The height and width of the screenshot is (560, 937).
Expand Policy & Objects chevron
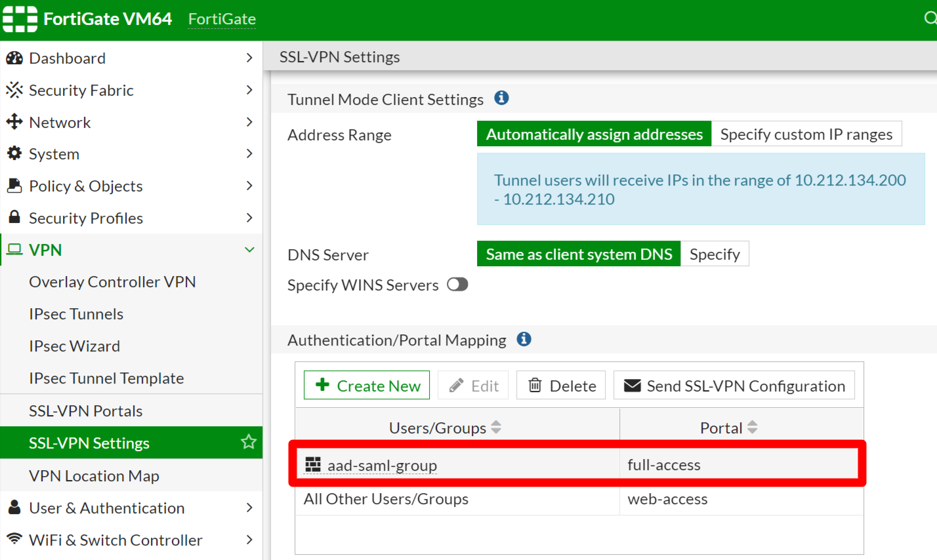[249, 186]
